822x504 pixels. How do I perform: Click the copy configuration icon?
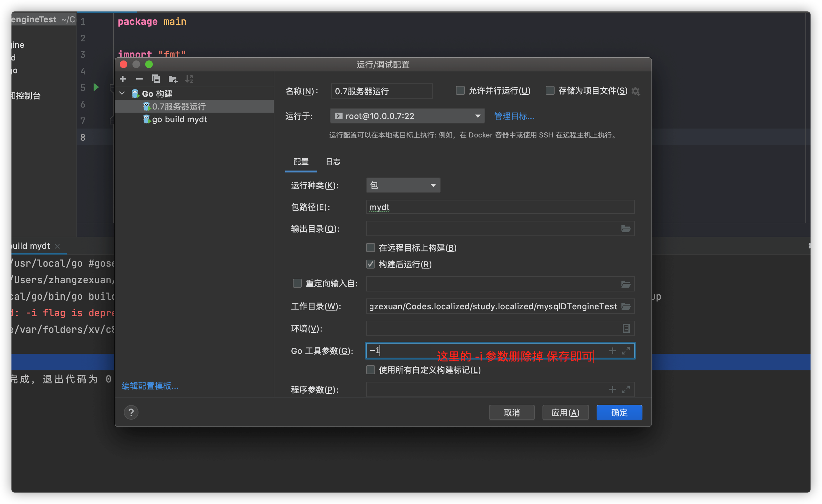pyautogui.click(x=156, y=79)
